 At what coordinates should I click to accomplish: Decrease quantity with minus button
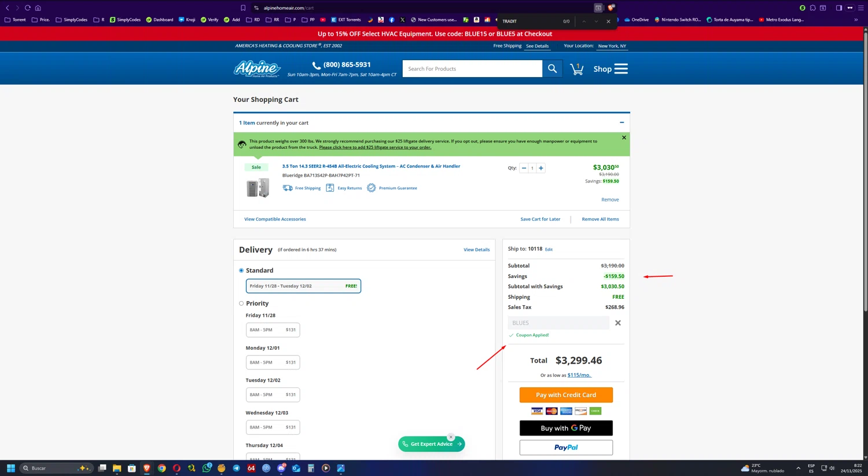(524, 168)
